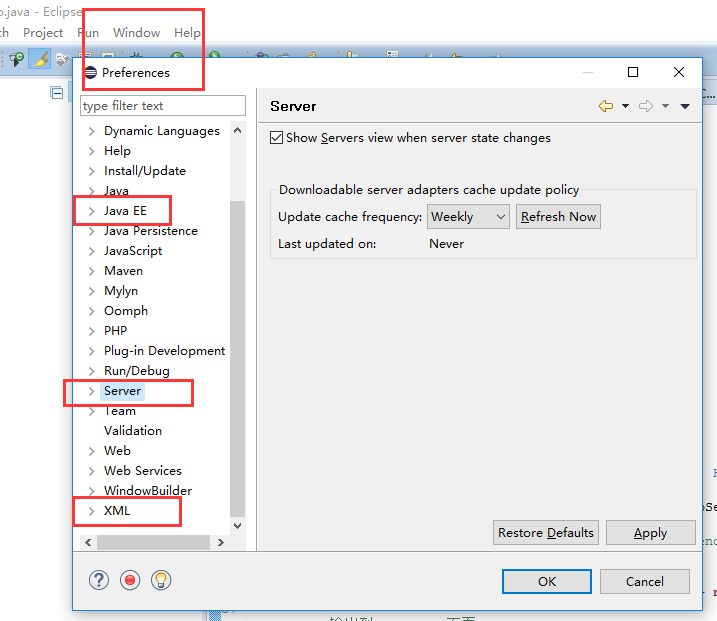717x621 pixels.
Task: Click the vertical scrollbar thumb in tree
Action: pyautogui.click(x=237, y=358)
